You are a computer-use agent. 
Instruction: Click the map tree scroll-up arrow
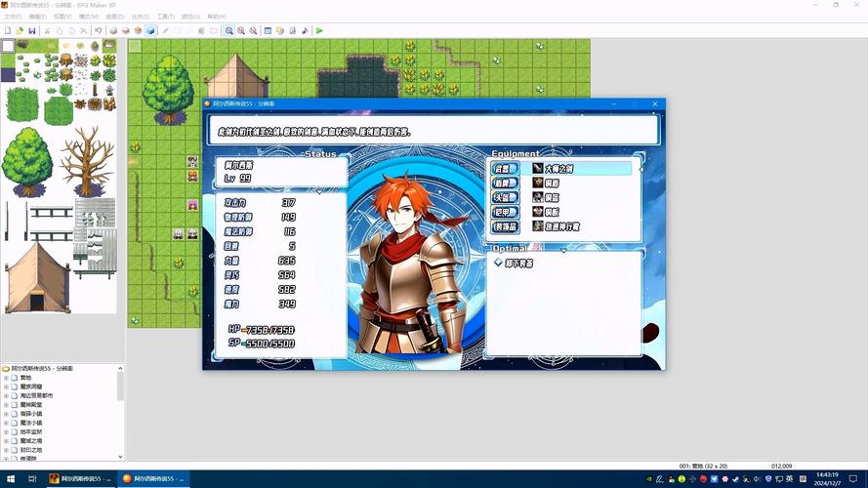click(120, 369)
